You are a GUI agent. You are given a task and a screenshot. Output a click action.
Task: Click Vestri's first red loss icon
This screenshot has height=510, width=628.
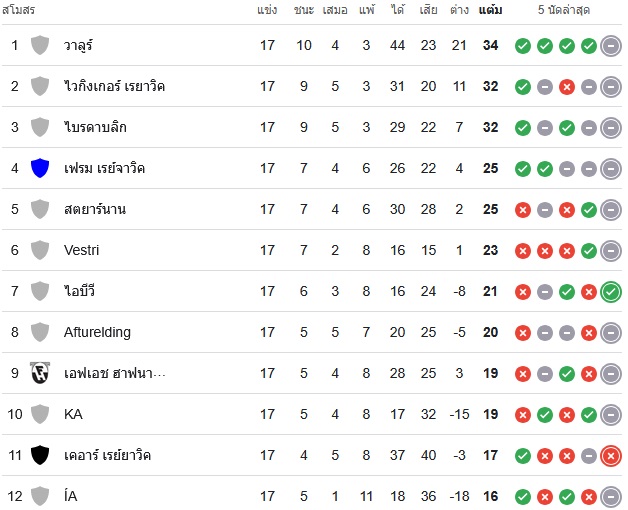(x=523, y=251)
